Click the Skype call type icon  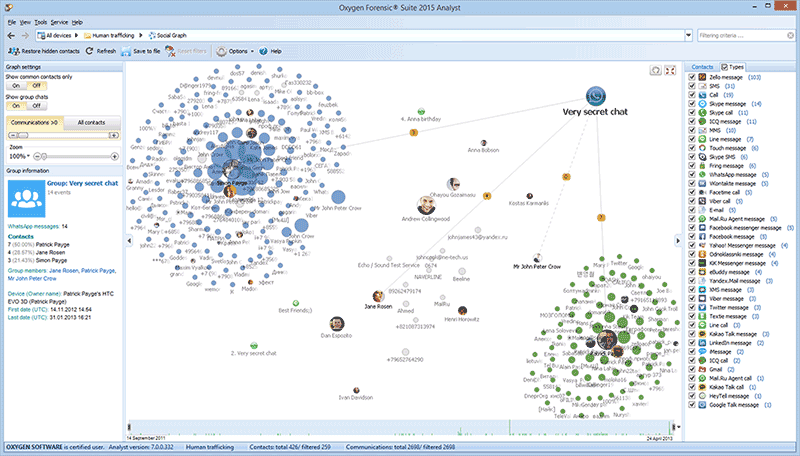coord(702,112)
